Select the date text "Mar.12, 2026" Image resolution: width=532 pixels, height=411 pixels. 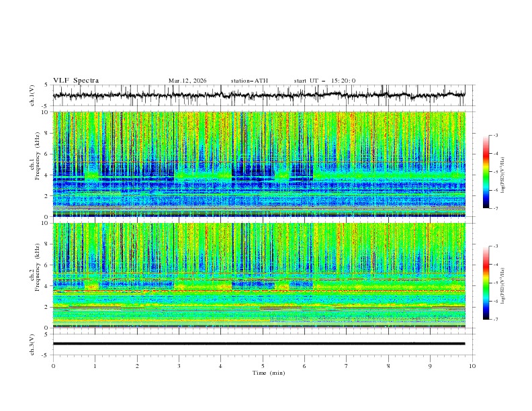click(x=187, y=81)
